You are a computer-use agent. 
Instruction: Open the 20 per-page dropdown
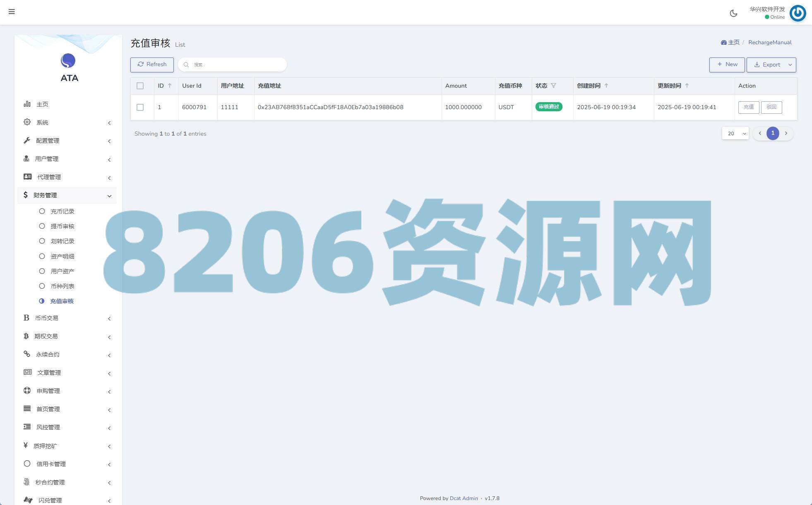click(735, 133)
